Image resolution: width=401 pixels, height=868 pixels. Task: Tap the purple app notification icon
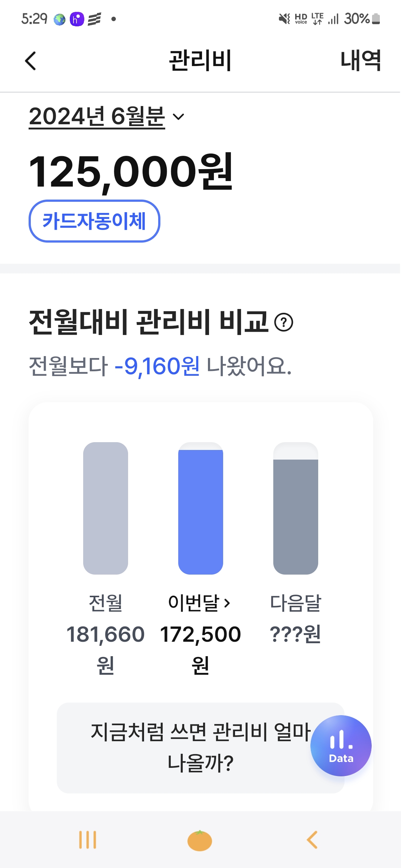click(x=77, y=19)
